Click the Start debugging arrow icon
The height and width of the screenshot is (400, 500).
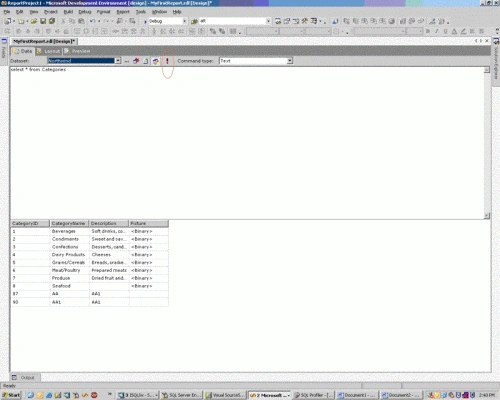click(145, 21)
